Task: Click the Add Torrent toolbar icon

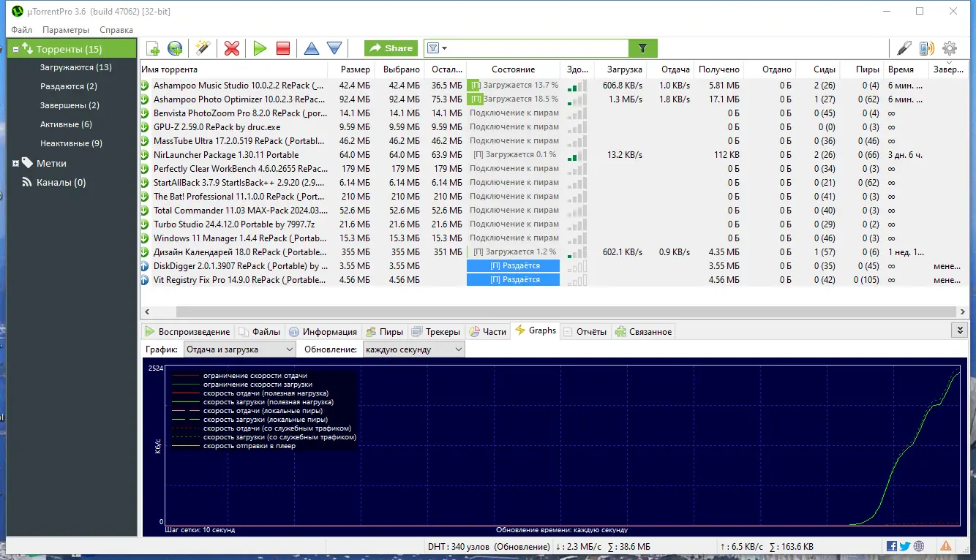Action: (x=153, y=48)
